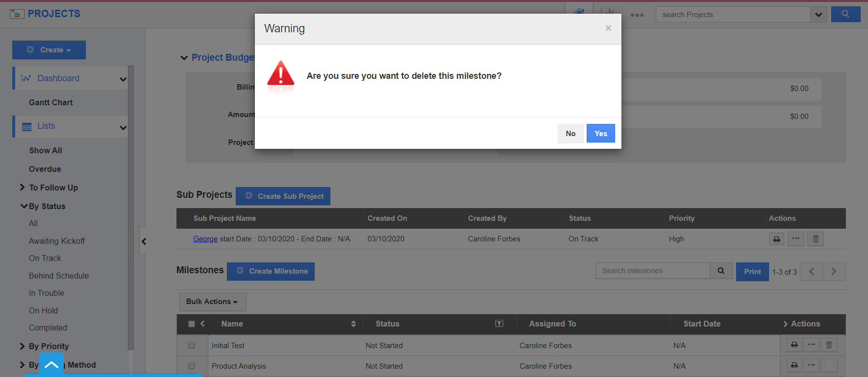Filter by Behind Schedule status
Viewport: 868px width, 377px height.
pyautogui.click(x=59, y=276)
